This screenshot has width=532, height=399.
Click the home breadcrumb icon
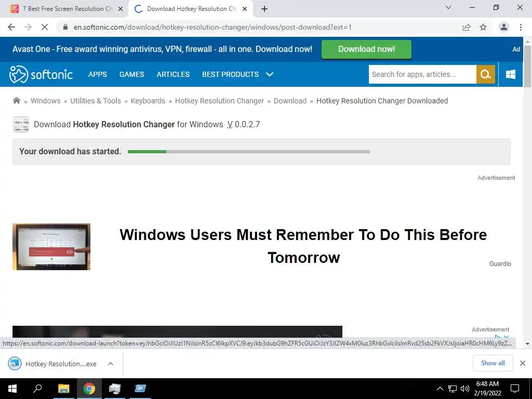tap(16, 100)
